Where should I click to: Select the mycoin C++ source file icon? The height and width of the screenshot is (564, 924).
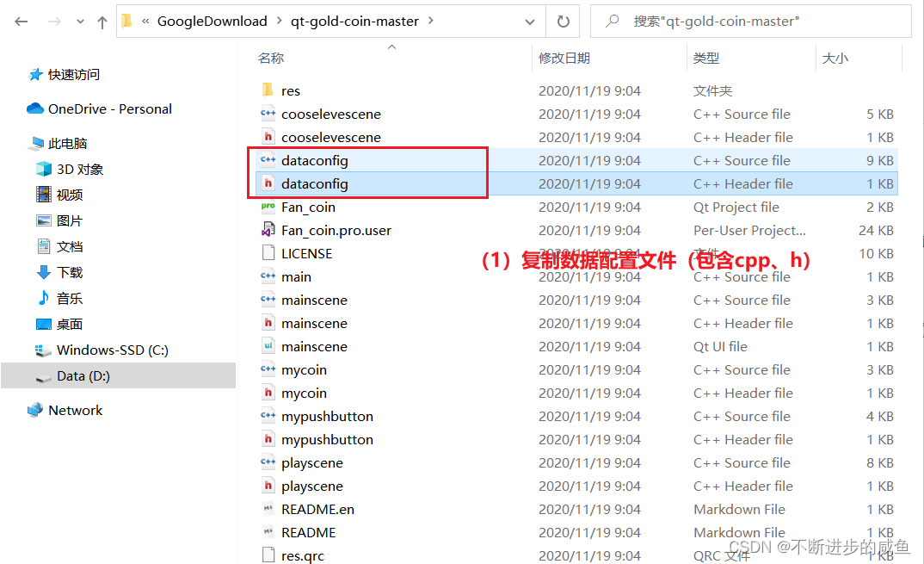pos(268,369)
